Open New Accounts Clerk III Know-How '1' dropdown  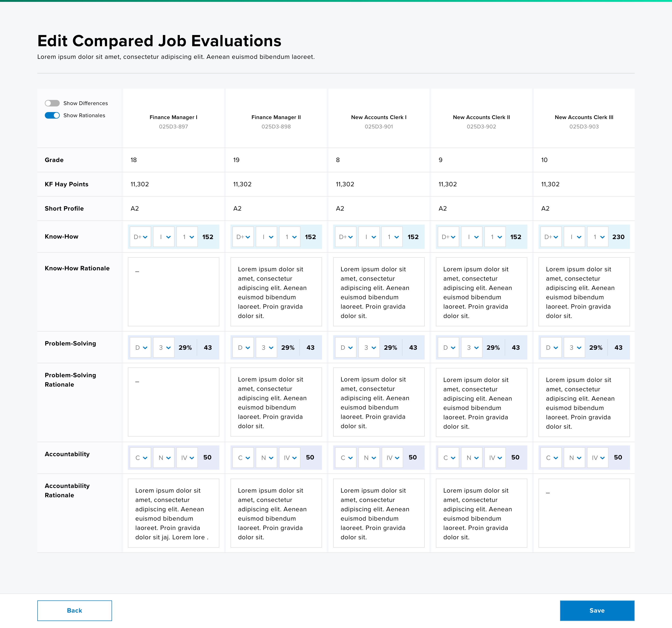coord(598,237)
